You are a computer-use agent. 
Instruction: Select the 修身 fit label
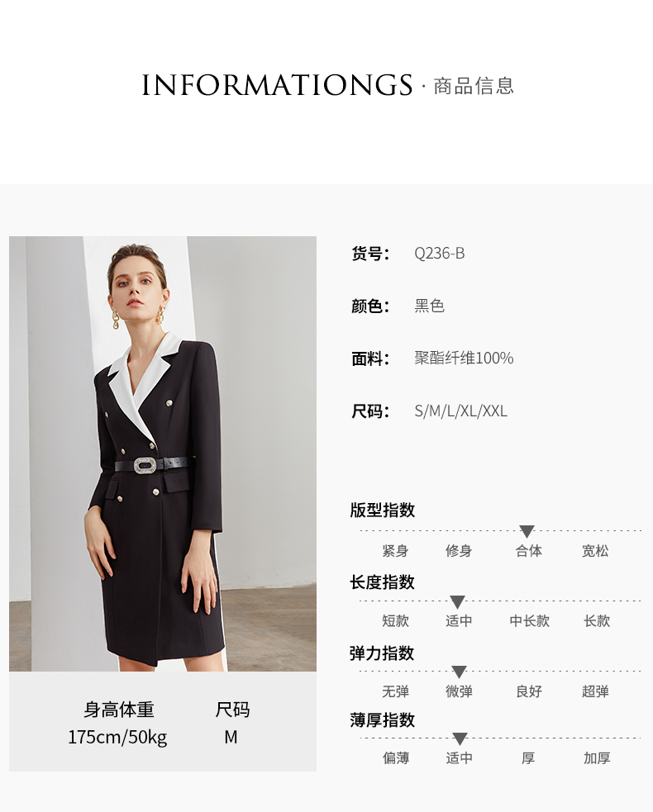[x=459, y=551]
